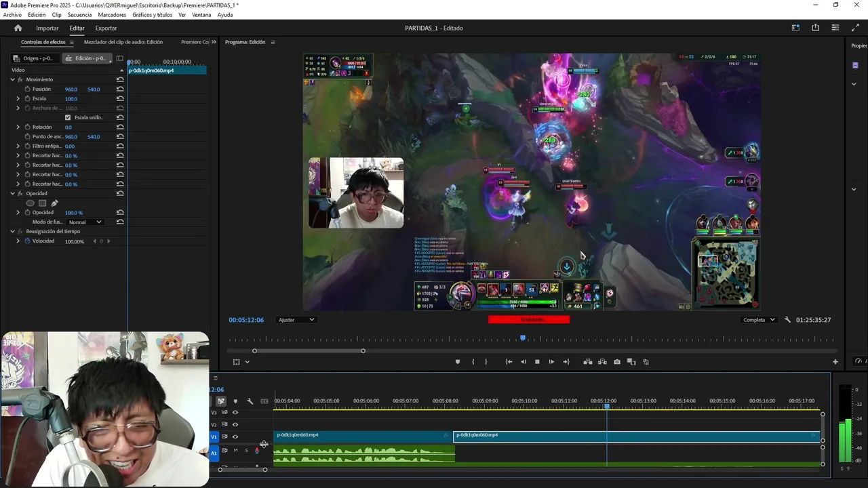This screenshot has width=868, height=488.
Task: Toggle animation stopwatch for Posición
Action: point(28,89)
